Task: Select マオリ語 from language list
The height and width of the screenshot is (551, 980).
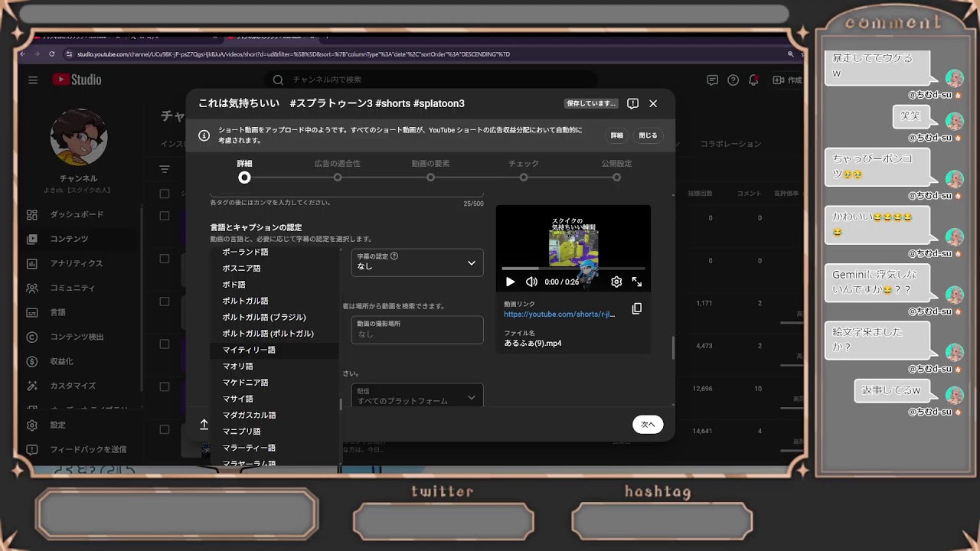Action: 274,366
